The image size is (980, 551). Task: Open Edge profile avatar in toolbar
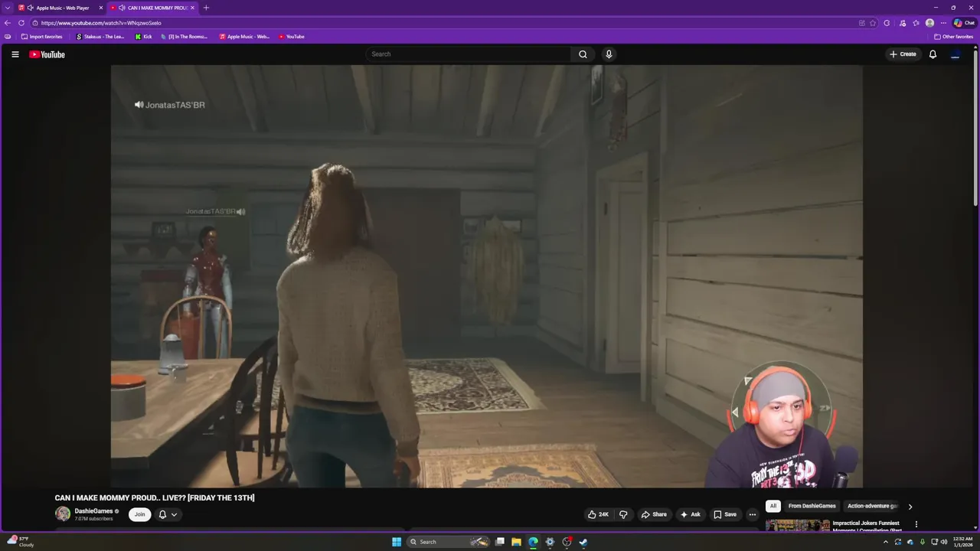pos(929,23)
